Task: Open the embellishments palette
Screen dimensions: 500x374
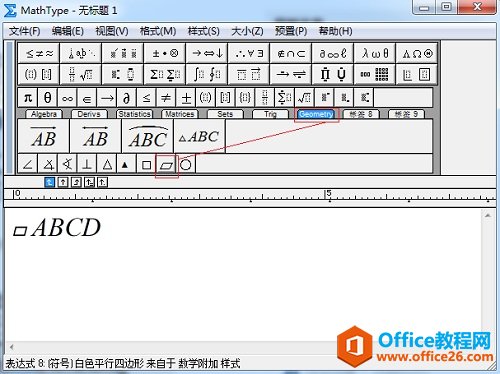Action: tap(123, 53)
